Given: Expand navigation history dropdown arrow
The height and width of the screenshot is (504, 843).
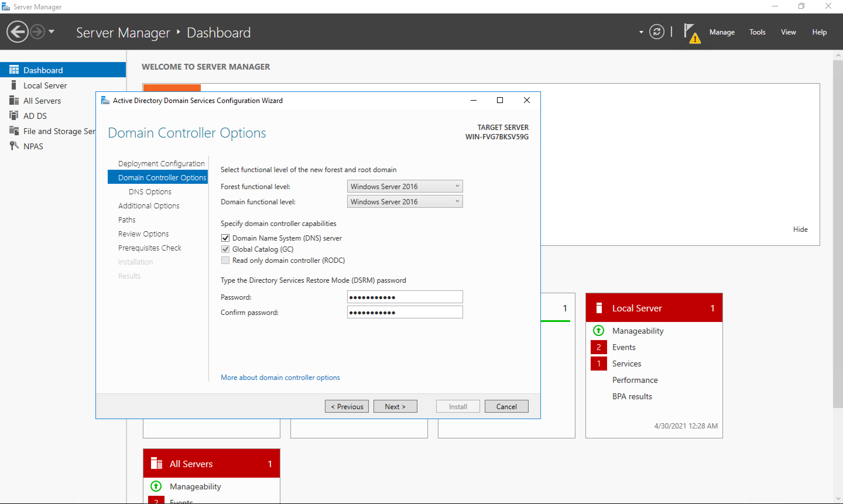Looking at the screenshot, I should [x=52, y=32].
